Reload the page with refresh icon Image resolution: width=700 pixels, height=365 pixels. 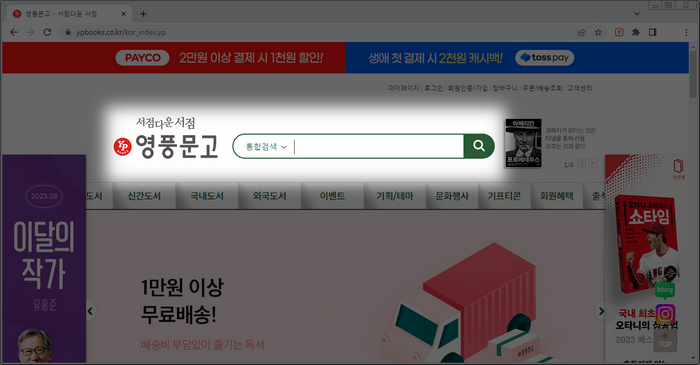(47, 32)
